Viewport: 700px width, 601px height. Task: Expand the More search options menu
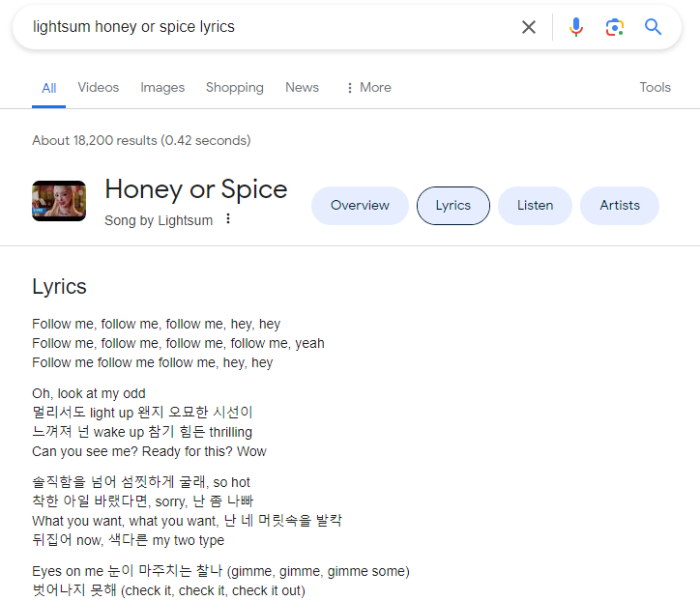click(x=368, y=88)
